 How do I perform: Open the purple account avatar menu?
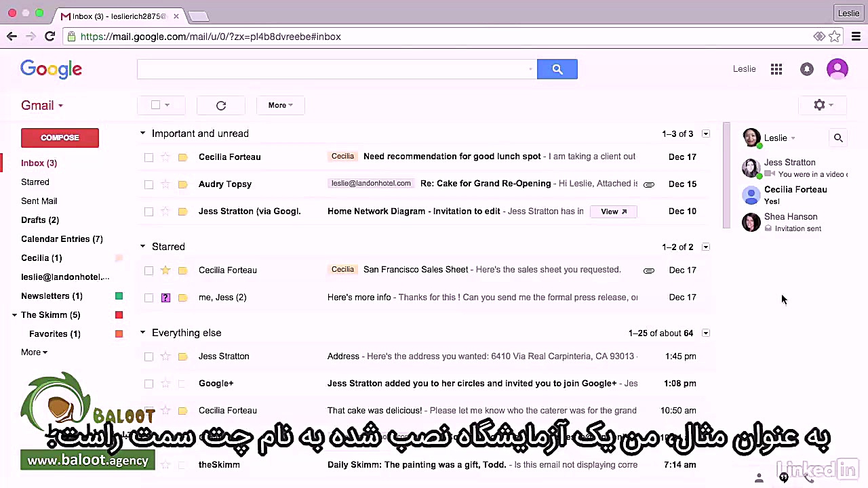tap(837, 69)
